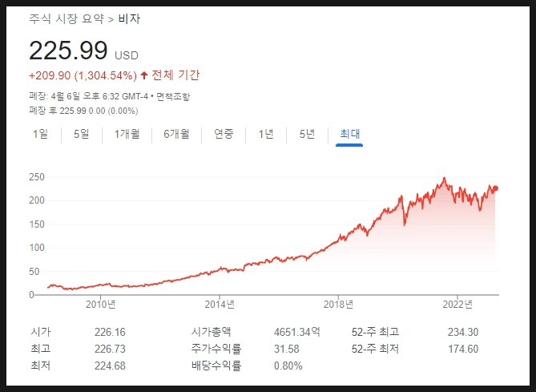Click the 2022년 x-axis label
536x392 pixels.
(457, 304)
